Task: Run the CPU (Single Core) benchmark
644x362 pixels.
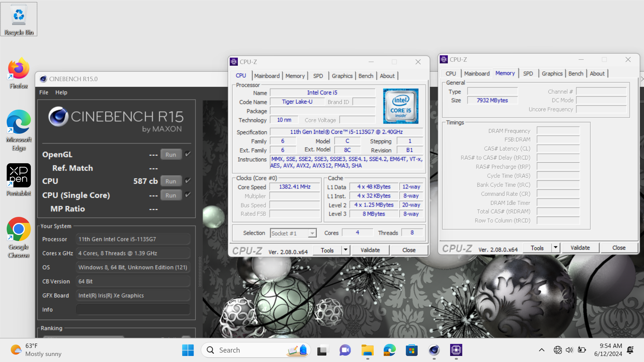Action: coord(171,195)
